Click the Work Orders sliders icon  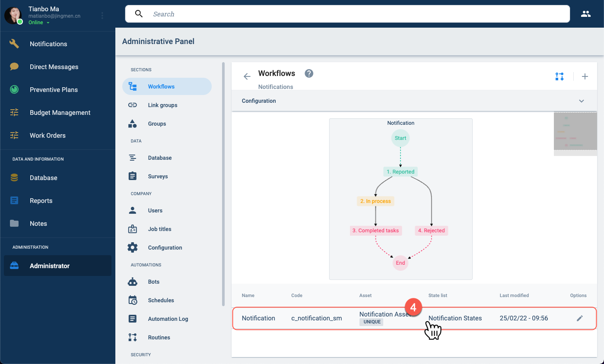[14, 135]
